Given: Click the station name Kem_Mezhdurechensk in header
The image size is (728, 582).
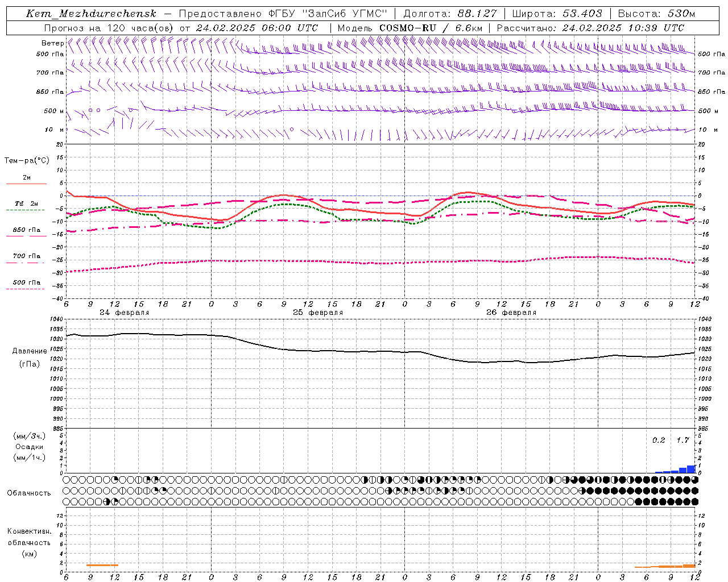Looking at the screenshot, I should (91, 14).
